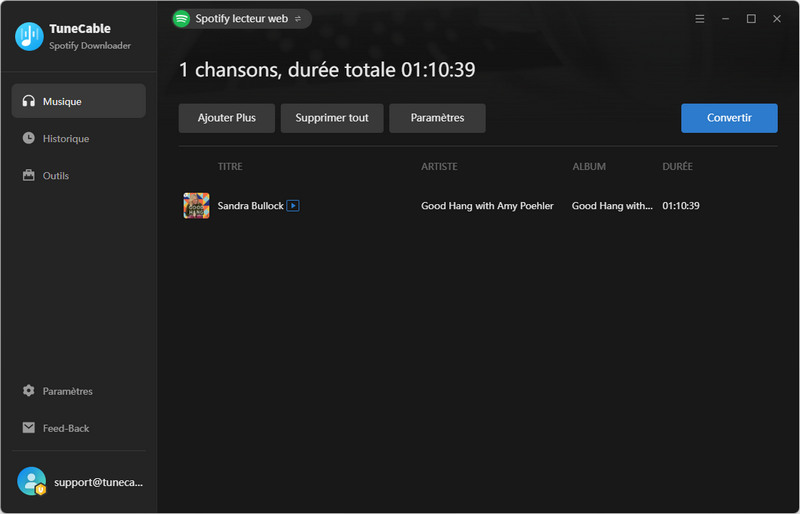Click the ALBUM column header
This screenshot has height=514, width=800.
(589, 166)
